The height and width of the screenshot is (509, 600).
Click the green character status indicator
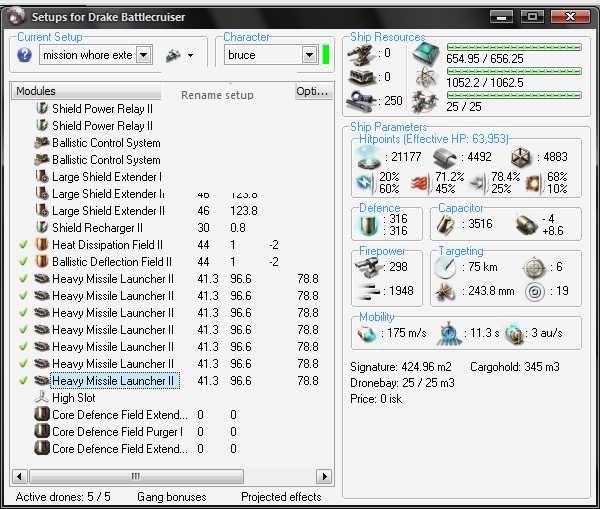pyautogui.click(x=326, y=54)
